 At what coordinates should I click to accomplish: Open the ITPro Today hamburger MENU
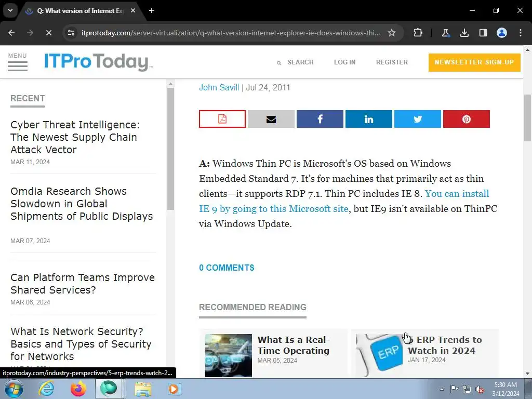[18, 62]
